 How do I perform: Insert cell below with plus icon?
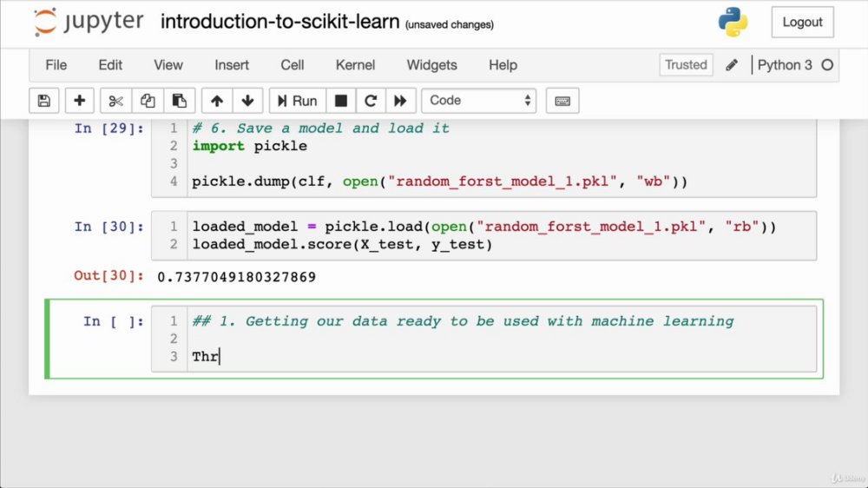(x=79, y=101)
